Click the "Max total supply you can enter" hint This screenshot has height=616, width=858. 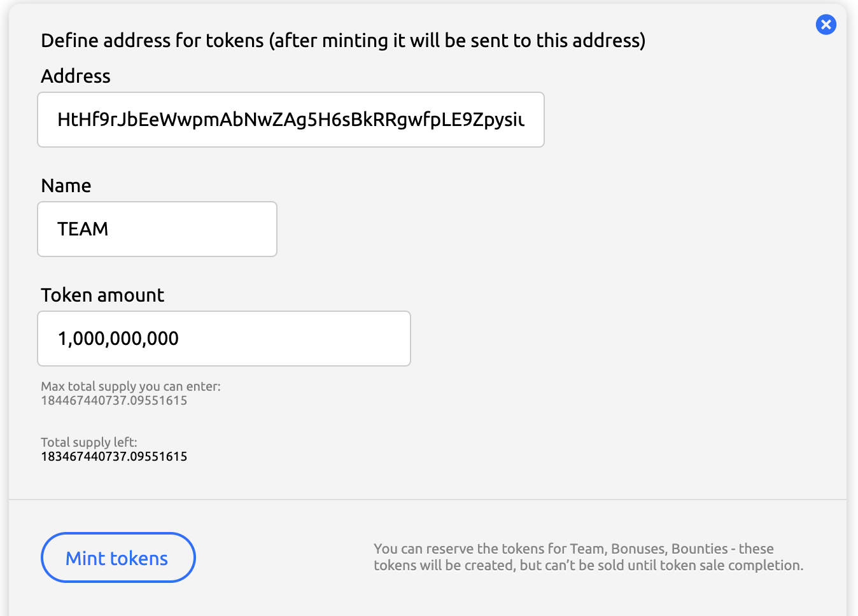[130, 386]
